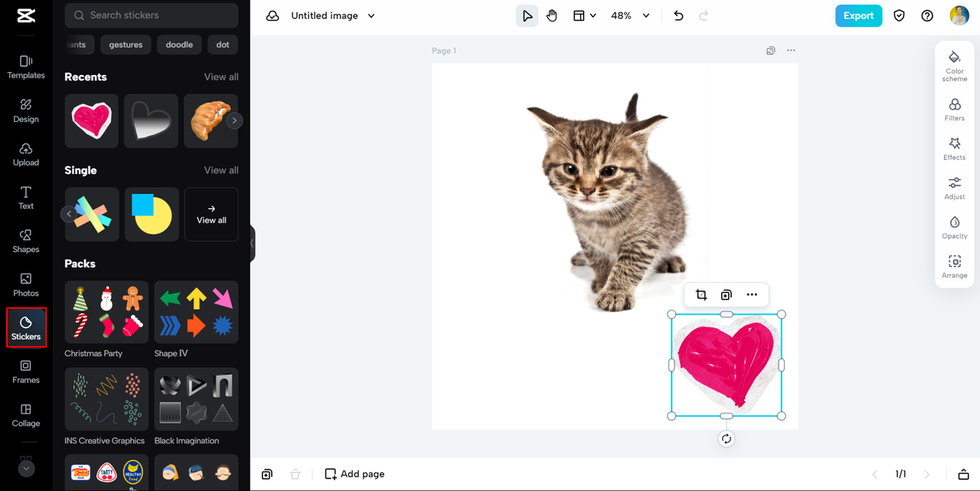
Task: Click the Export button
Action: [x=859, y=15]
